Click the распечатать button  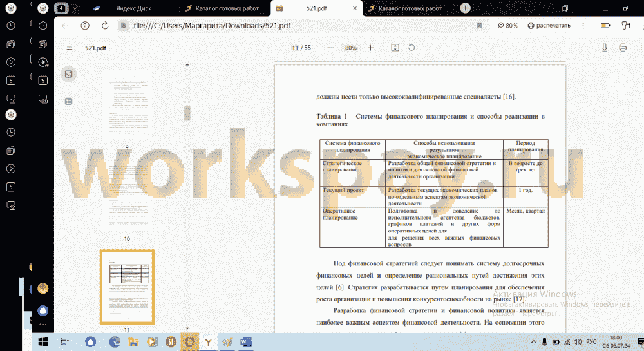point(549,26)
